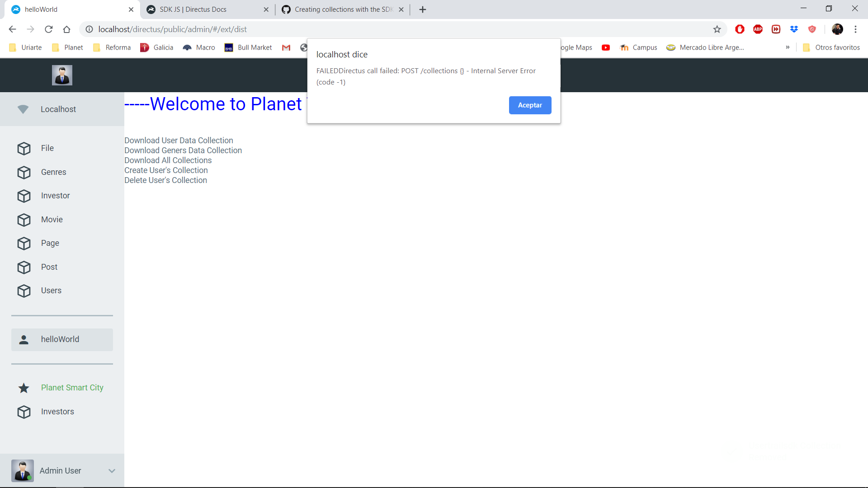Image resolution: width=868 pixels, height=488 pixels.
Task: Open the Investors sidebar item
Action: pos(57,412)
